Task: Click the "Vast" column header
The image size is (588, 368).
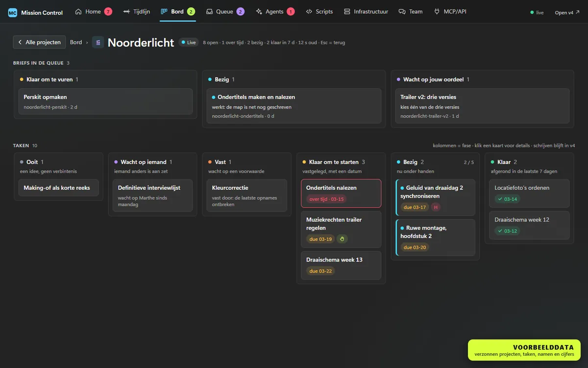Action: coord(220,162)
